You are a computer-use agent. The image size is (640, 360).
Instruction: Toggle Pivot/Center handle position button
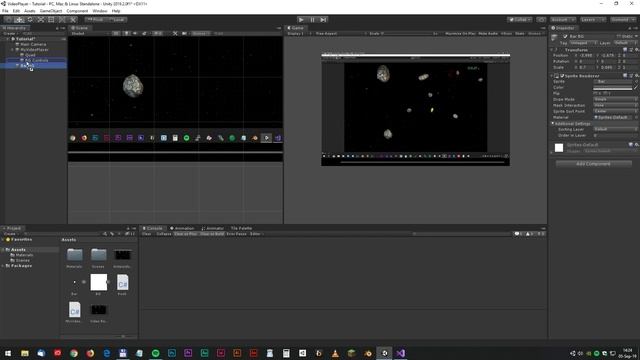point(96,20)
